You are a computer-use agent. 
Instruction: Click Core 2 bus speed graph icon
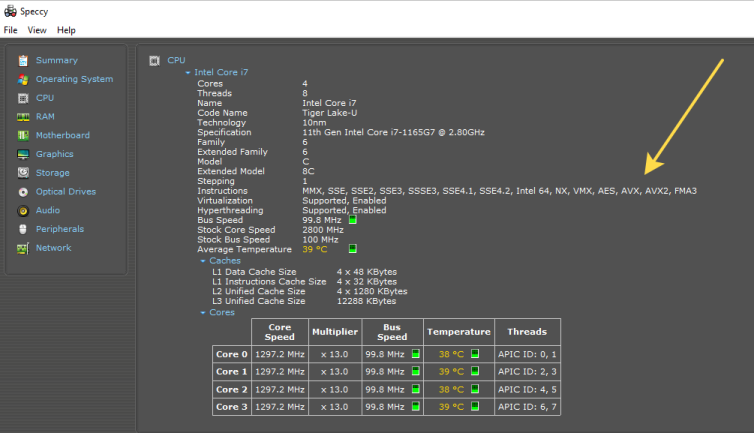point(416,389)
